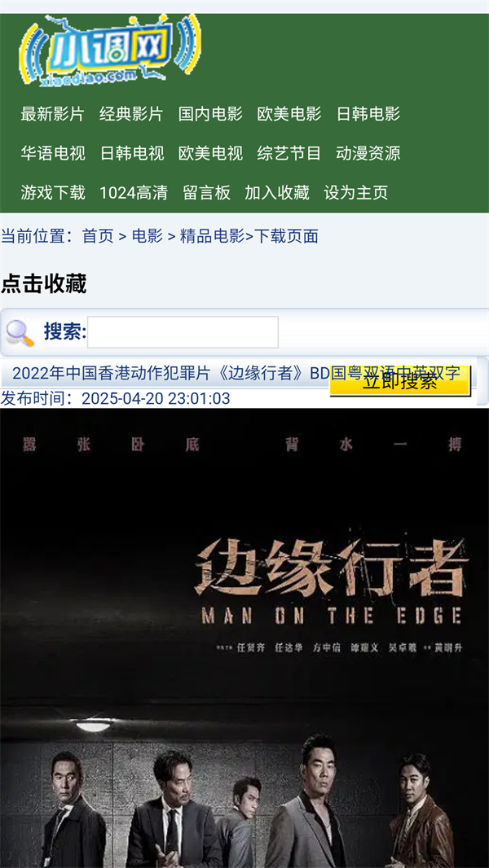Click the magnifying glass search icon
The width and height of the screenshot is (489, 868).
click(x=20, y=333)
